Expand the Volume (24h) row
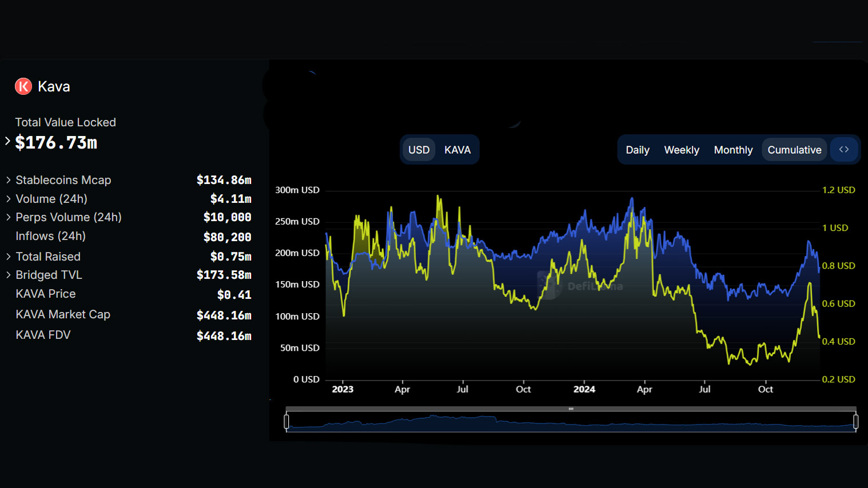The width and height of the screenshot is (868, 488). [9, 199]
